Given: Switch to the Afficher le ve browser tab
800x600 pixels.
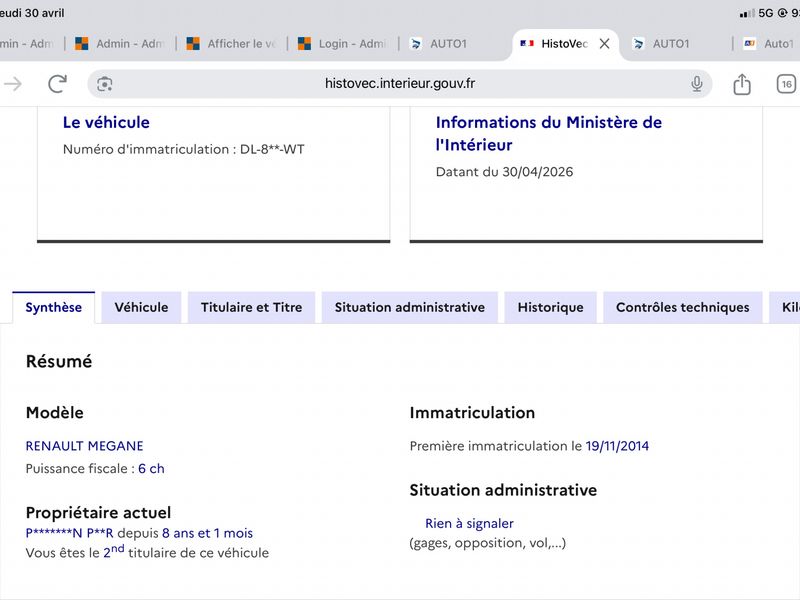Looking at the screenshot, I should tap(232, 44).
